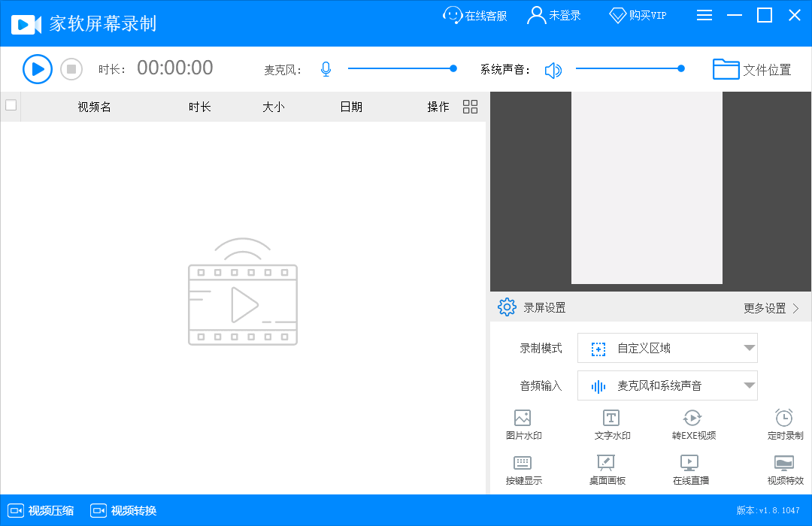Image resolution: width=812 pixels, height=526 pixels.
Task: Click the recording settings gear icon
Action: pos(507,307)
